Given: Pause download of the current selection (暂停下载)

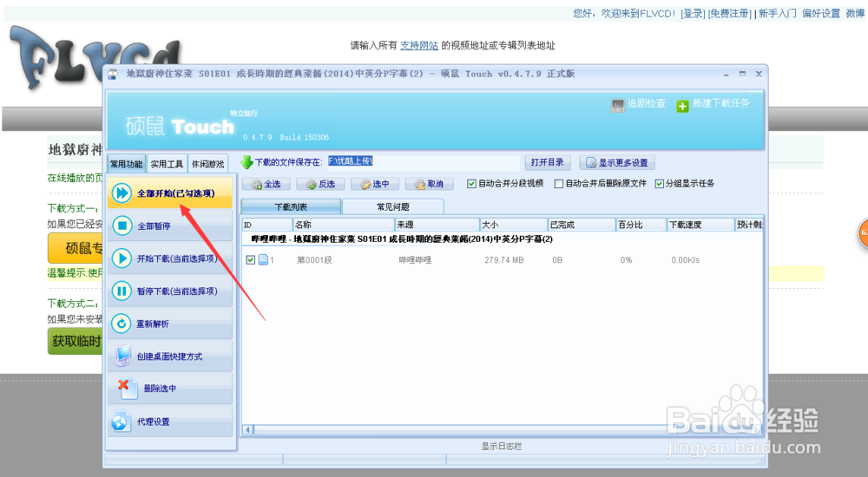Looking at the screenshot, I should [170, 291].
